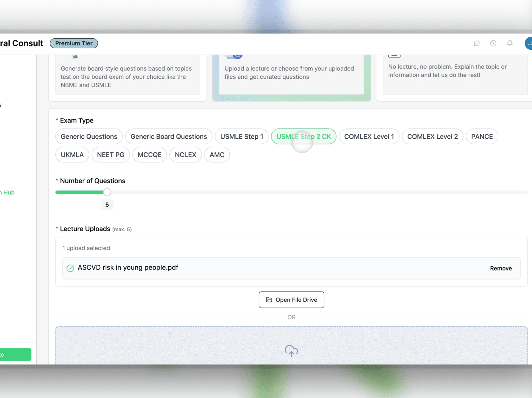The height and width of the screenshot is (398, 532).
Task: Select the COMLEX Level 1 exam type
Action: pyautogui.click(x=369, y=136)
